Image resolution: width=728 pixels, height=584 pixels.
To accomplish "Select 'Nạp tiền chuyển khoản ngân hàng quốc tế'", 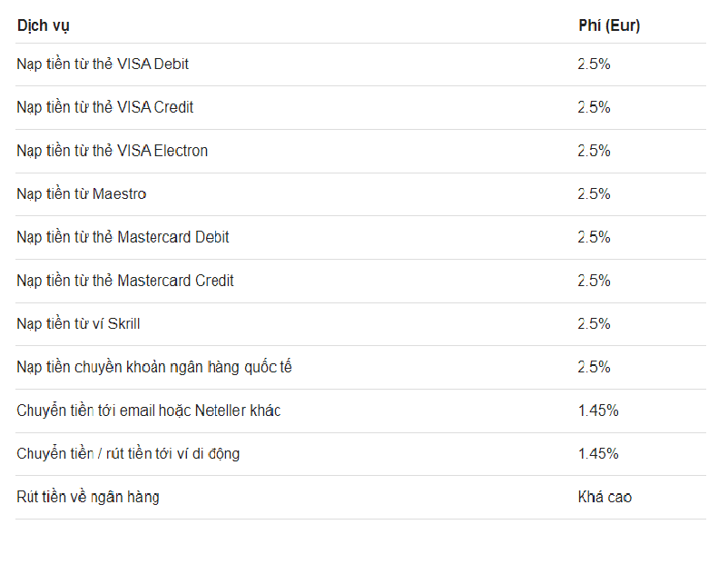I will click(154, 368).
